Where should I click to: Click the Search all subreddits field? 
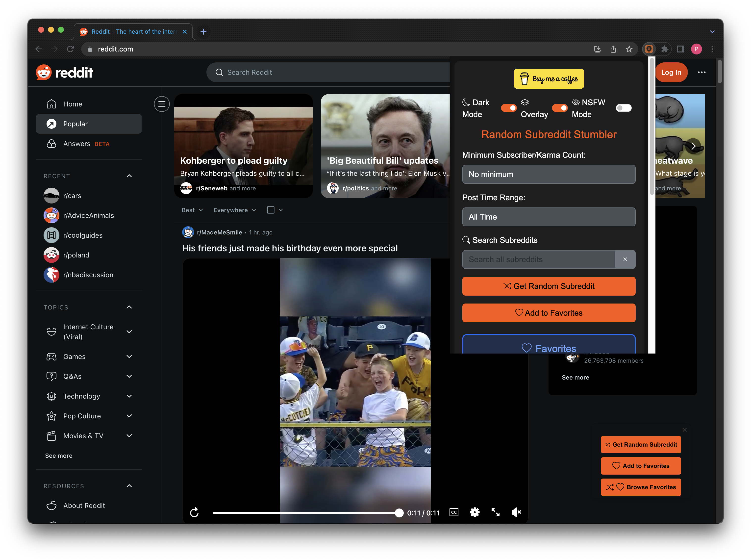click(539, 259)
